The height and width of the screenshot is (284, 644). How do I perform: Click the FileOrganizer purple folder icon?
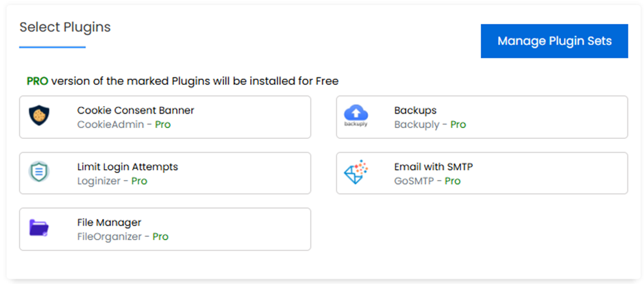click(39, 228)
